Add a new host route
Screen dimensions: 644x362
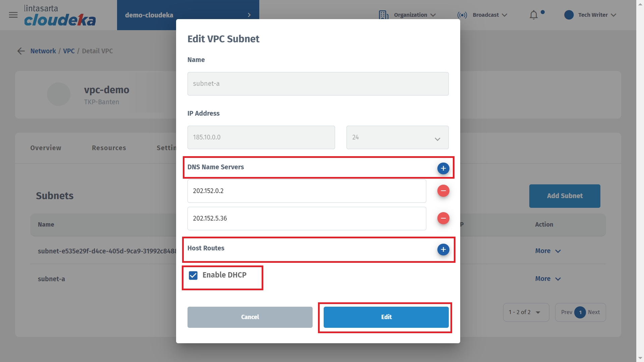pos(443,249)
